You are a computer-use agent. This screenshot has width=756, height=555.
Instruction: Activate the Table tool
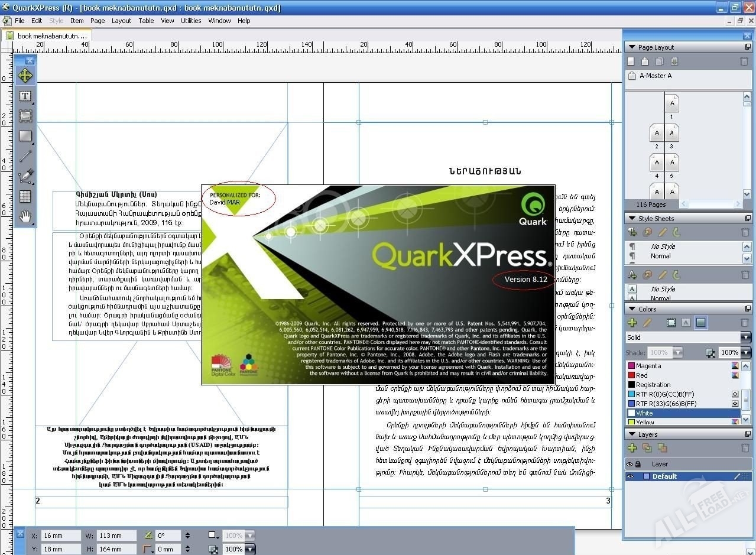tap(25, 196)
